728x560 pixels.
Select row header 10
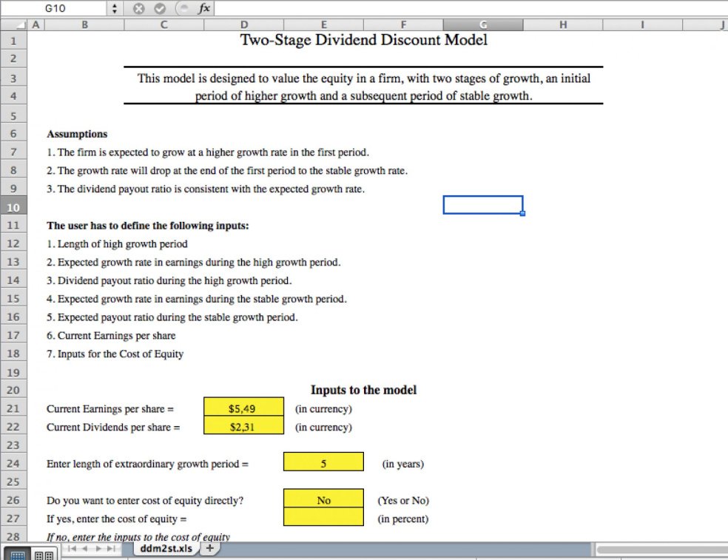(14, 206)
